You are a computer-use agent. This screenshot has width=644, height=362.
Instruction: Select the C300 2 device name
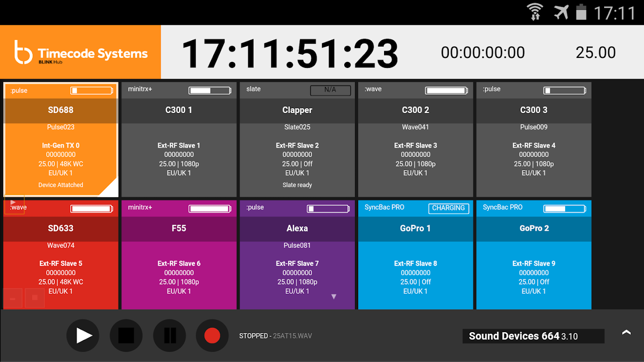click(x=415, y=110)
